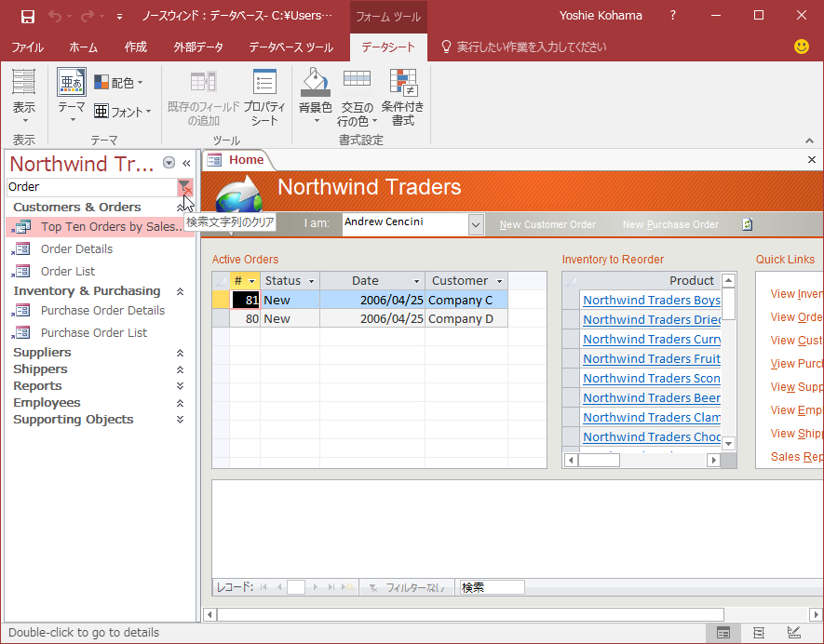This screenshot has height=644, width=824.
Task: Open the Status column filter dropdown
Action: [311, 281]
